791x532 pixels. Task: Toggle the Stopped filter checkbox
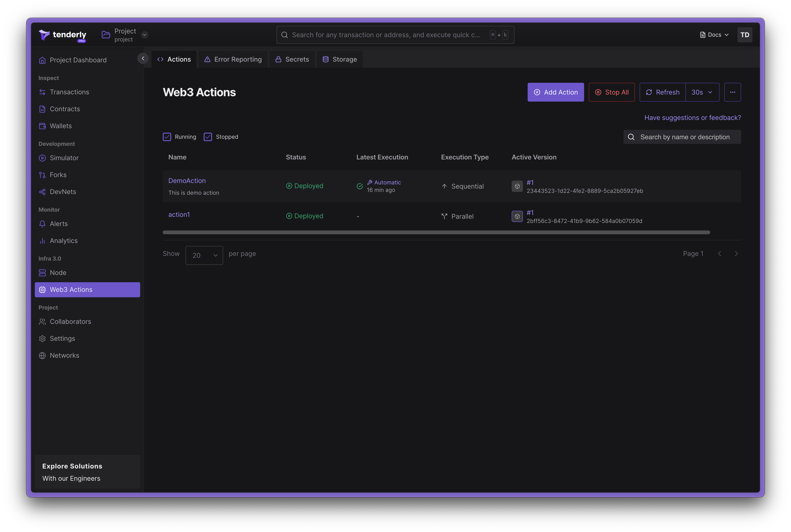click(x=208, y=137)
